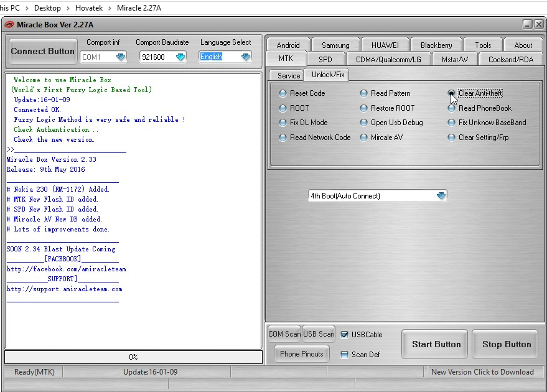547x392 pixels.
Task: Select the Open Usb Debug option
Action: point(391,123)
